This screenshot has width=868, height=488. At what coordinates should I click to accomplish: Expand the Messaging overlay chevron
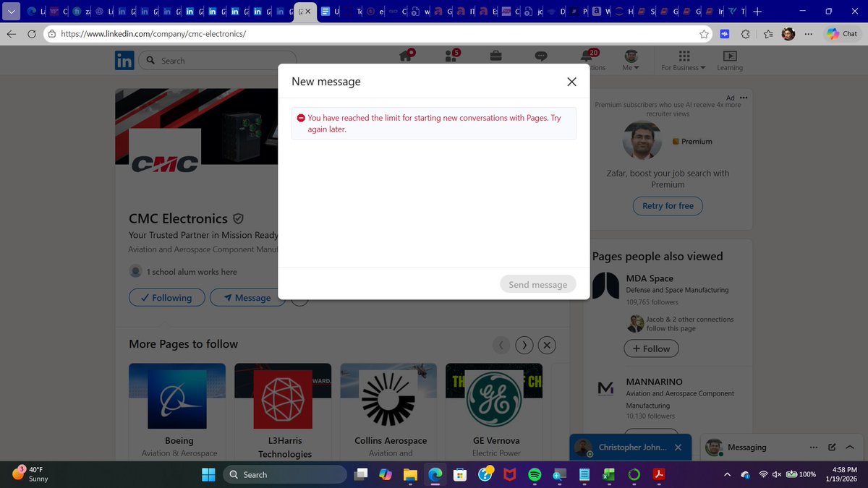[850, 447]
